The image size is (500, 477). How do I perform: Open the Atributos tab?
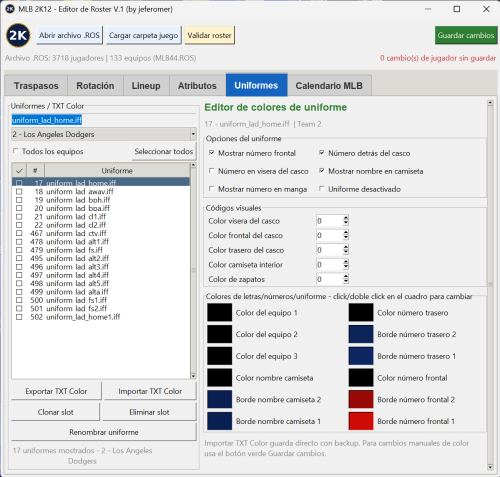[197, 86]
